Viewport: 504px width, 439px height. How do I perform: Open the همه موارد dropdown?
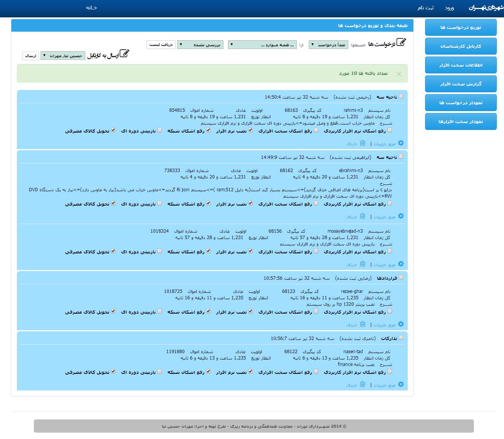tap(262, 45)
